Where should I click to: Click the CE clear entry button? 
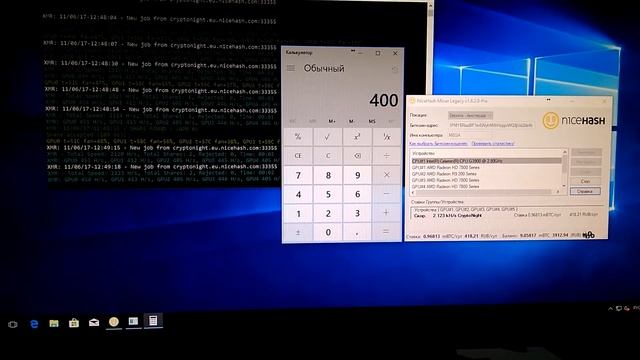click(x=298, y=156)
